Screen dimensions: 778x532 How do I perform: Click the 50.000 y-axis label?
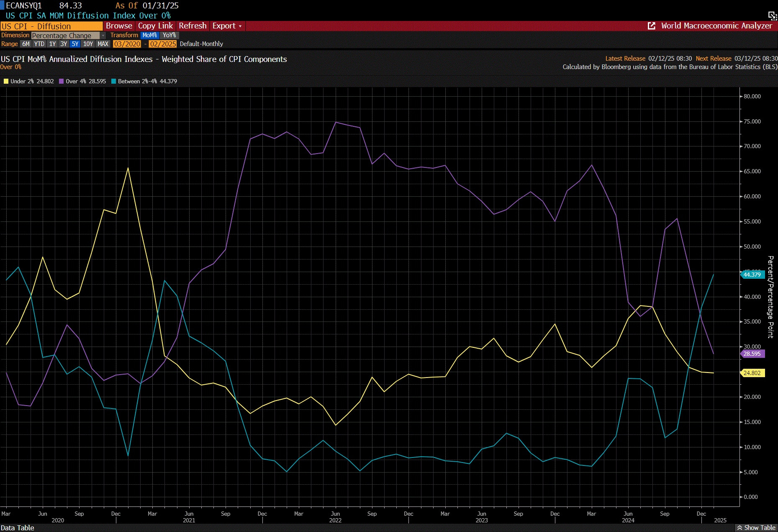752,247
